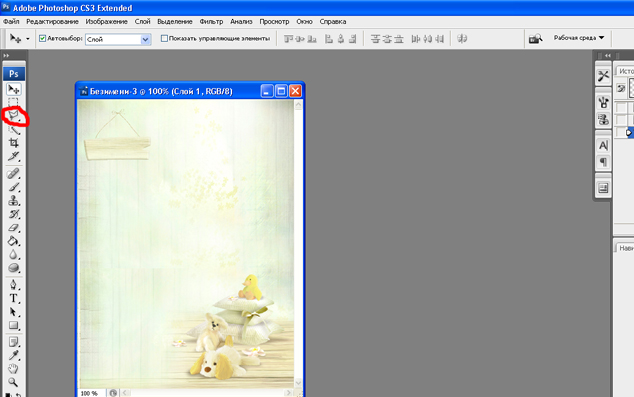Select the Crop tool
This screenshot has width=634, height=397.
[14, 143]
